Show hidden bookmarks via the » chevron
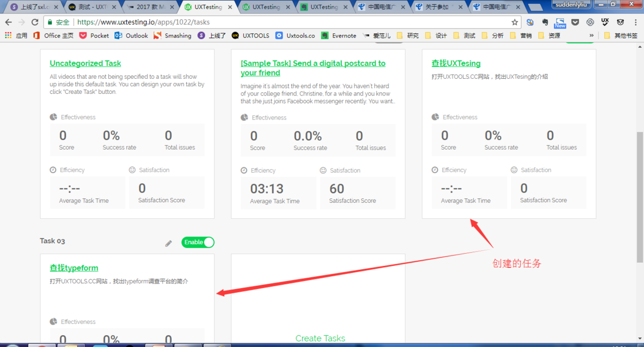This screenshot has width=644, height=347. [x=591, y=35]
